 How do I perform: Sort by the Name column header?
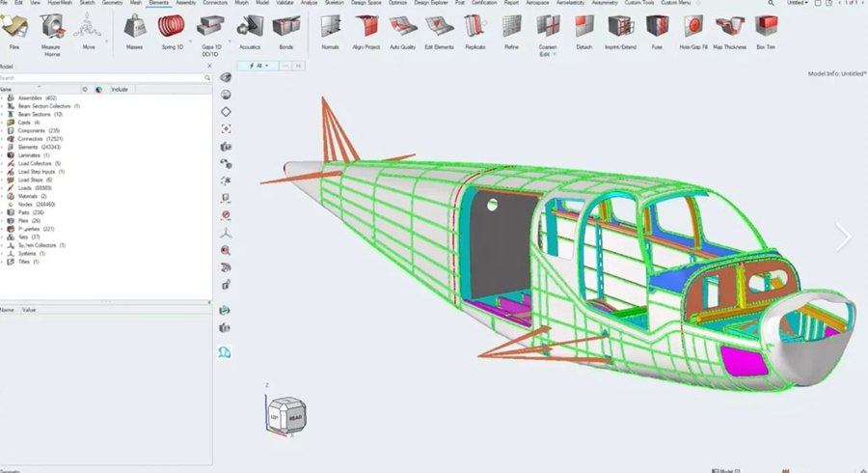(x=40, y=89)
